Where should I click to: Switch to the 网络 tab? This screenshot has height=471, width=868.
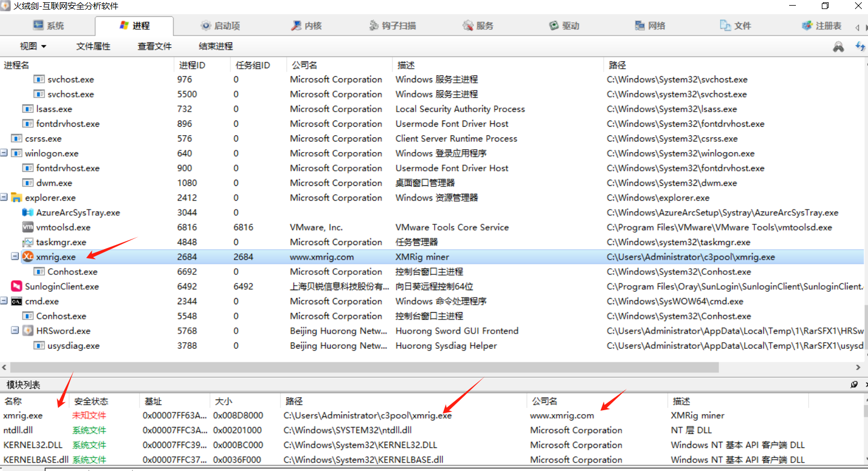pos(650,25)
